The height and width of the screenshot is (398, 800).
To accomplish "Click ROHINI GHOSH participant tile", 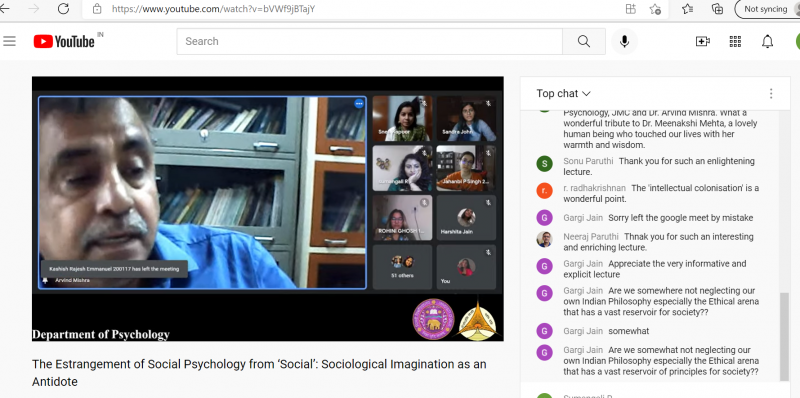I will coord(403,217).
